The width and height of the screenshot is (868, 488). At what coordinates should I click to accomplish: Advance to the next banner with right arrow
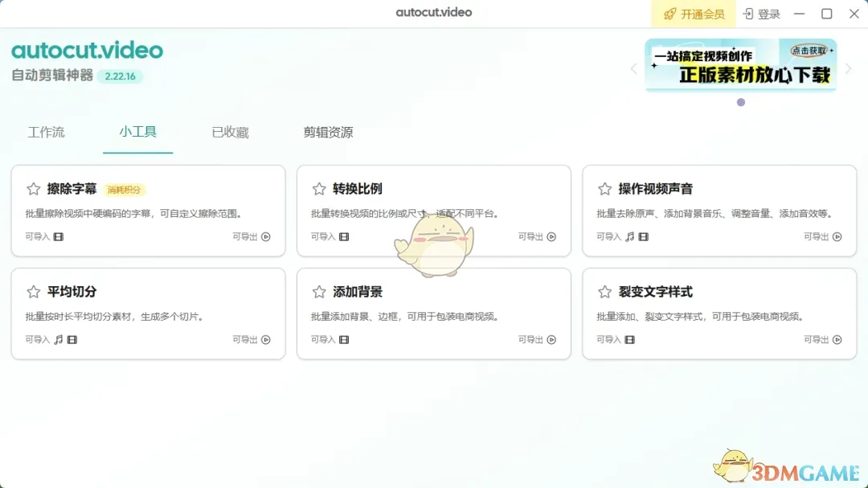point(848,69)
